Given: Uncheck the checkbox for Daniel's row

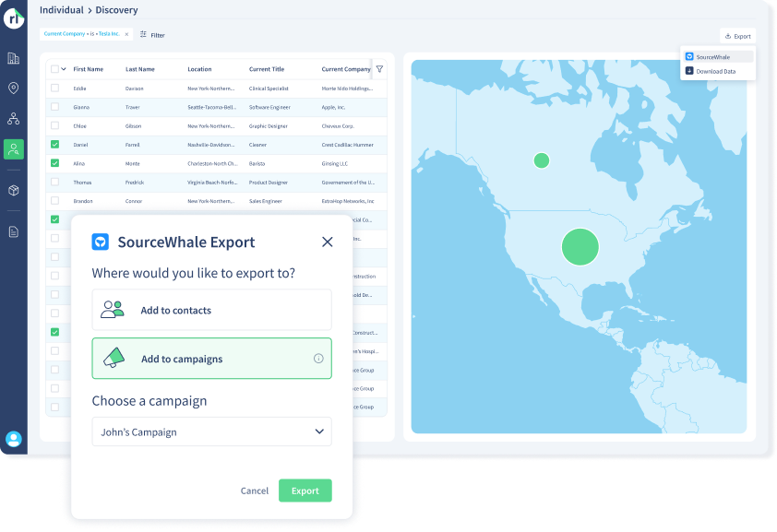Looking at the screenshot, I should click(x=55, y=145).
